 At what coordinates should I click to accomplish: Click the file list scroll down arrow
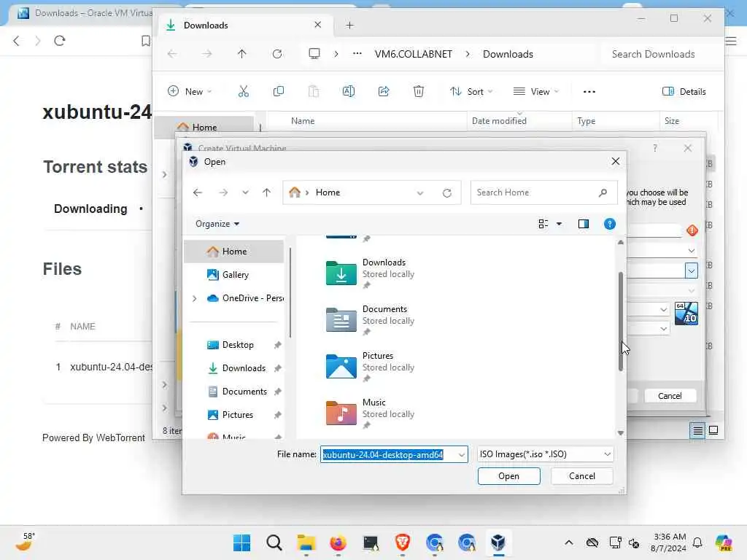pyautogui.click(x=621, y=433)
